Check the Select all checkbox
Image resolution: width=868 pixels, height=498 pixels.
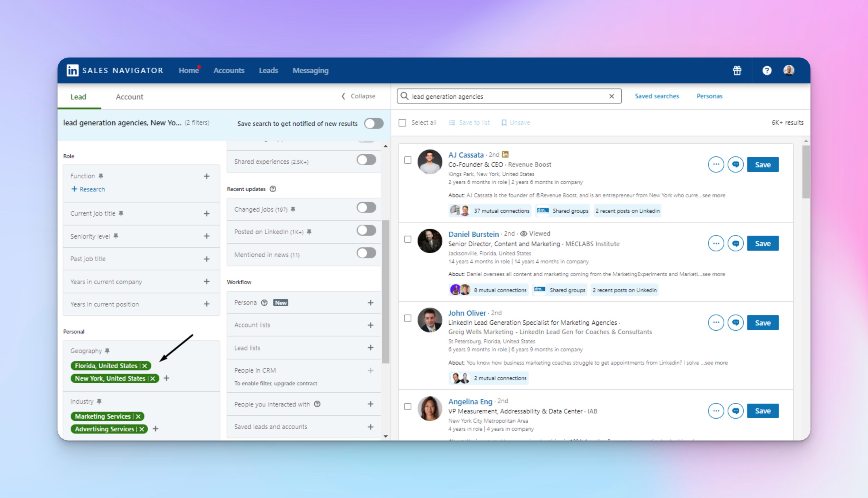click(x=402, y=123)
